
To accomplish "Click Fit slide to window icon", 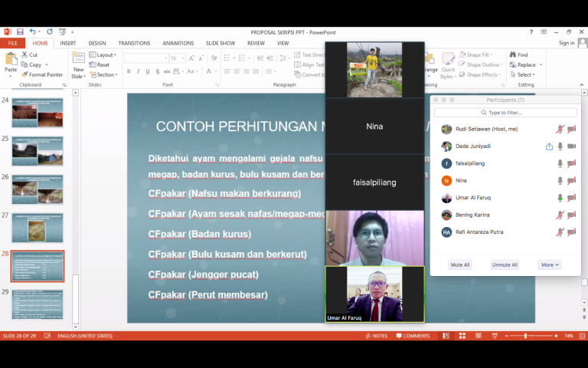I will point(582,336).
